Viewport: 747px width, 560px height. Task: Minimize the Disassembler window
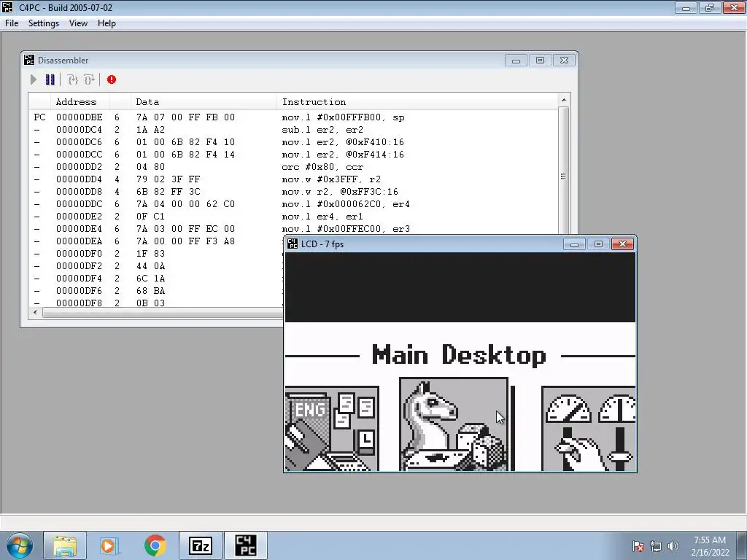click(516, 61)
